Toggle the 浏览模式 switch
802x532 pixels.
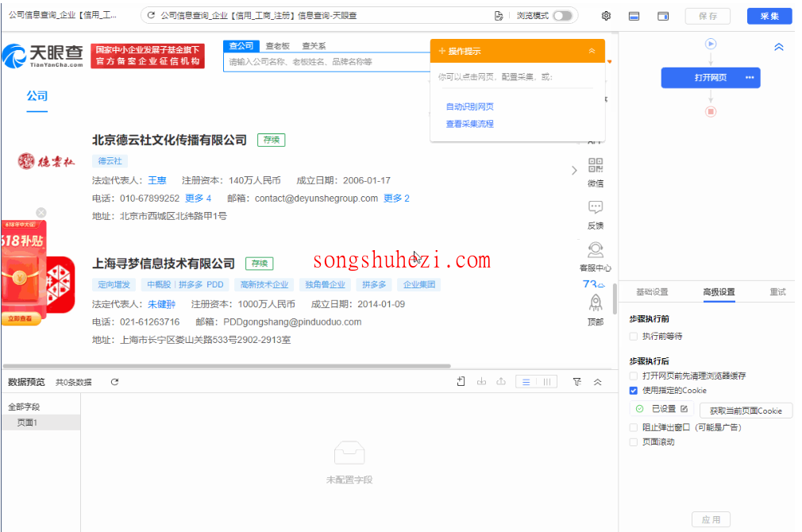[x=562, y=16]
